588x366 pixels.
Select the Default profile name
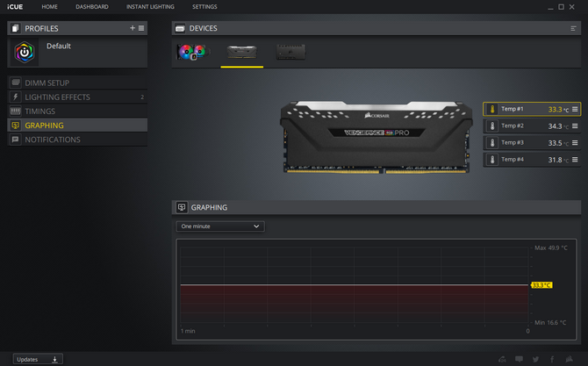(59, 47)
